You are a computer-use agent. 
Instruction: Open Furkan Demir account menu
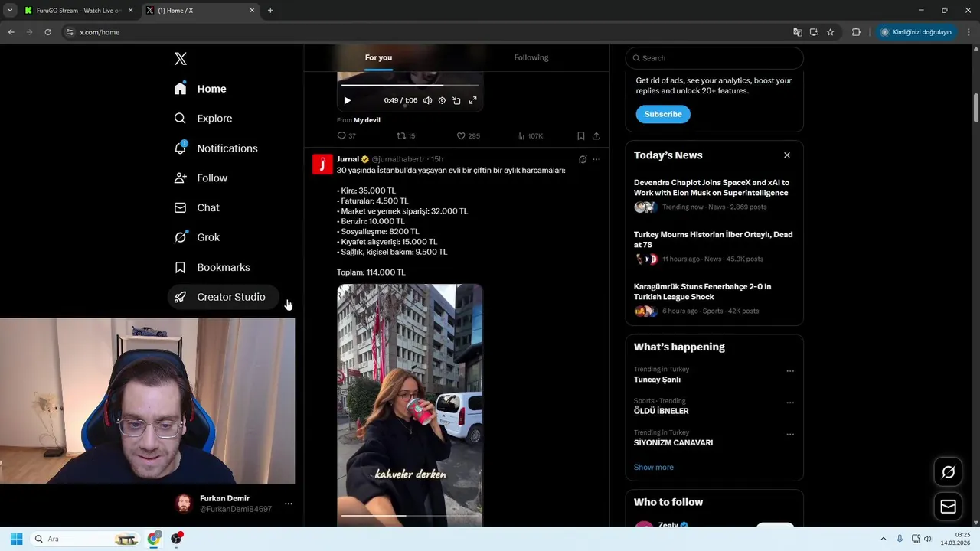[x=289, y=504]
